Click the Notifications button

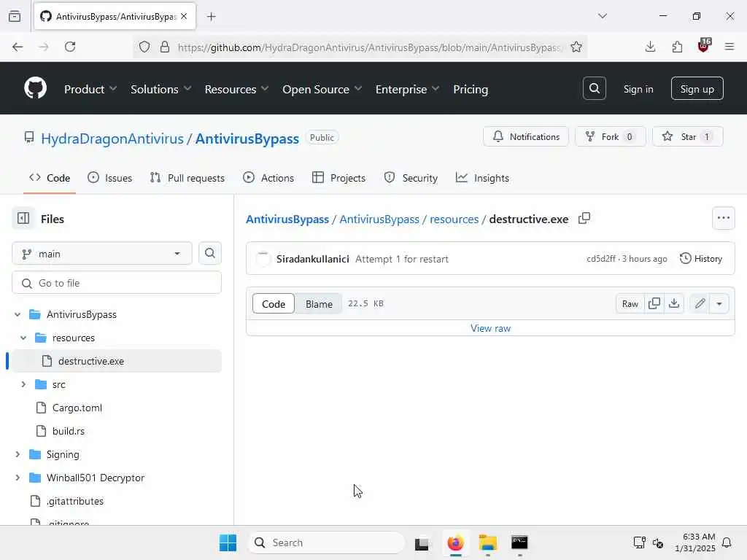525,136
